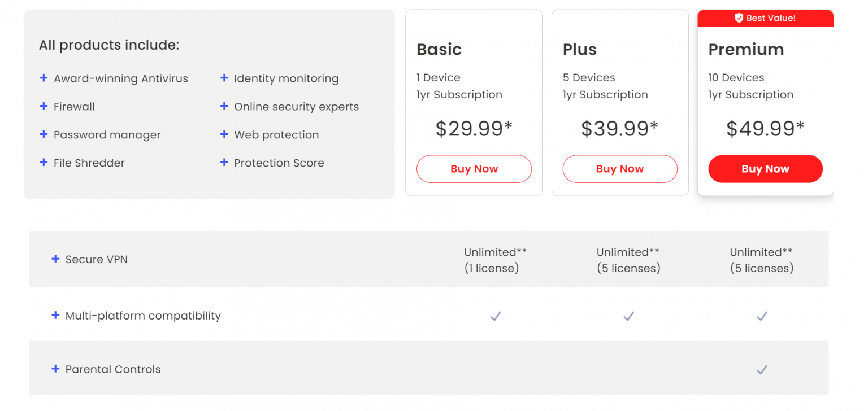This screenshot has width=868, height=411.
Task: Click Buy Now for the Basic plan
Action: point(474,169)
